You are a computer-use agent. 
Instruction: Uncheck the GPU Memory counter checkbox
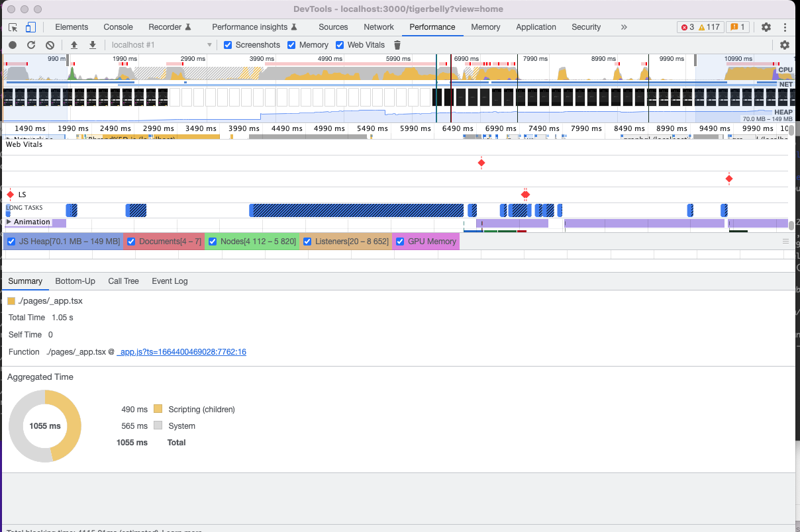[399, 242]
